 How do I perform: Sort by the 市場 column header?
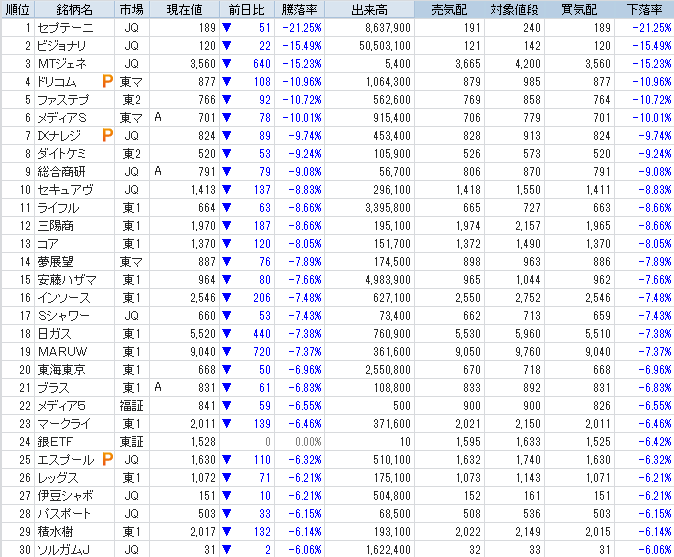[132, 9]
